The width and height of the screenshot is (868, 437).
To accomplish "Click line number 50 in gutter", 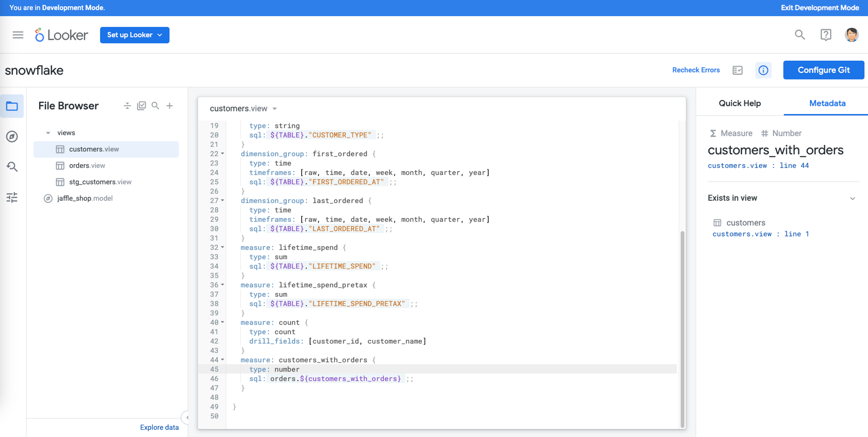I will pos(214,416).
